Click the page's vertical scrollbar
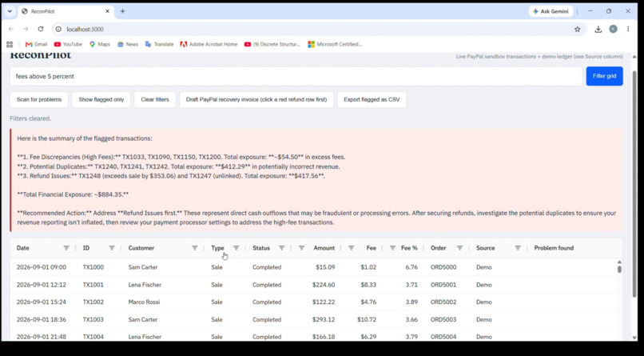Screen dimensions: 644x356 pos(634,183)
